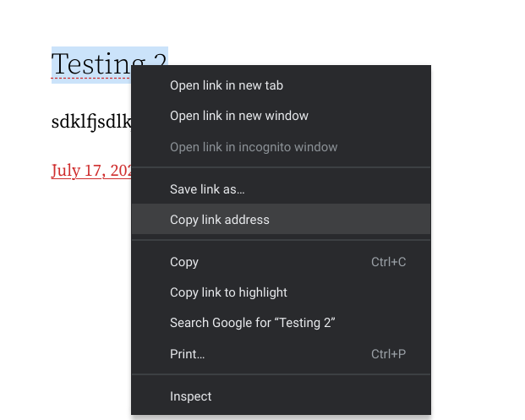Click Open link in incognito window entry
Viewport: 525px width, 420px height.
coord(253,147)
